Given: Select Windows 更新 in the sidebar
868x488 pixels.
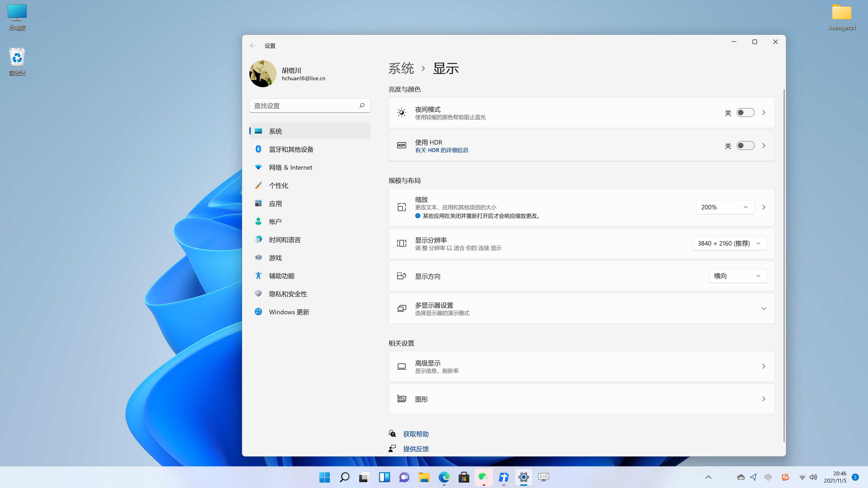Looking at the screenshot, I should [x=289, y=312].
